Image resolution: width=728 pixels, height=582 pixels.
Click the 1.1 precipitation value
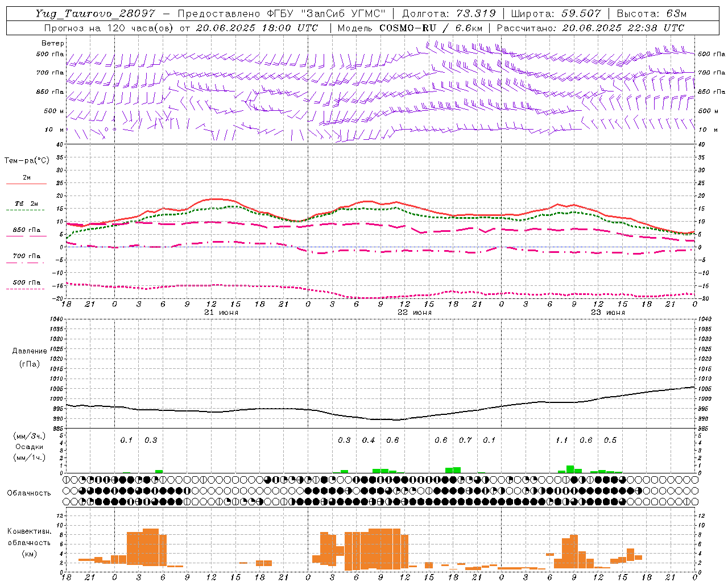pyautogui.click(x=562, y=440)
